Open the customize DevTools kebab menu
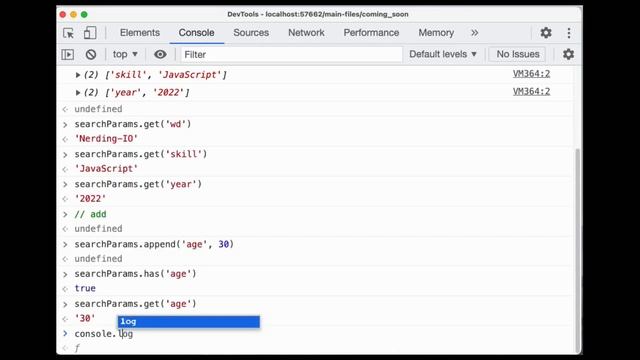This screenshot has height=360, width=640. click(x=569, y=33)
